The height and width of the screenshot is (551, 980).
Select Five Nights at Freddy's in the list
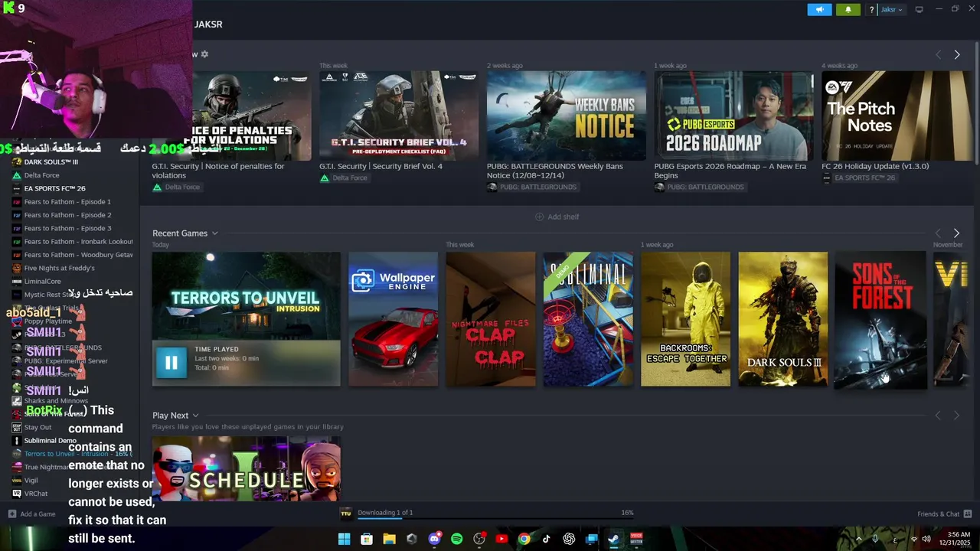(59, 268)
